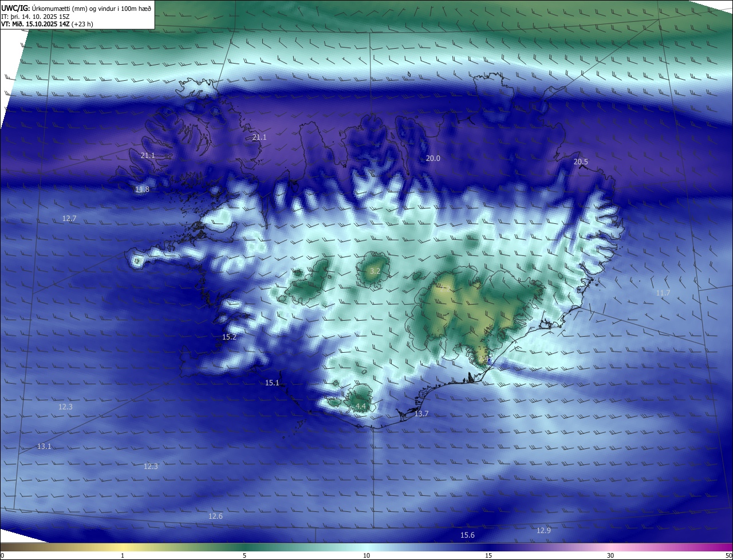733x560 pixels.
Task: Click the 11.8 value label on the map
Action: click(x=142, y=190)
